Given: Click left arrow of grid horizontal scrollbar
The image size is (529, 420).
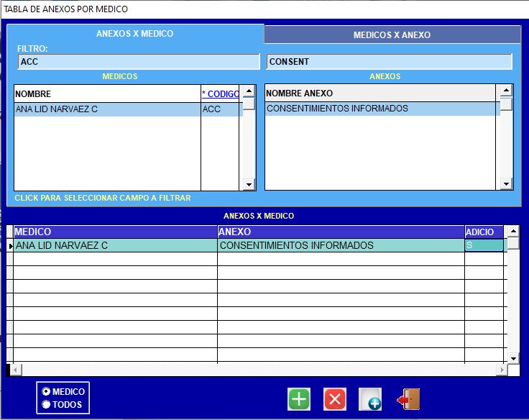Looking at the screenshot, I should 16,370.
